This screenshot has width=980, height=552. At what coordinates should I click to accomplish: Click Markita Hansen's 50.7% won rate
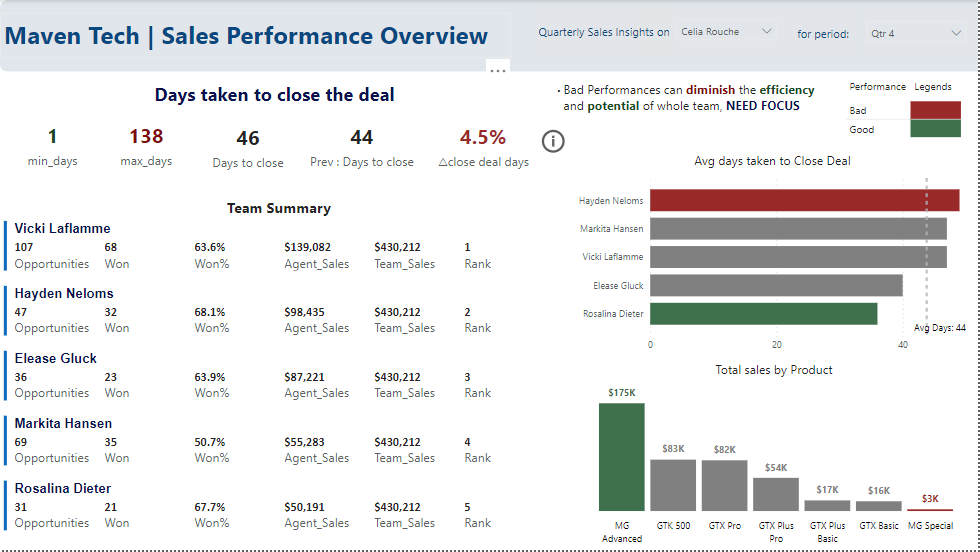tap(210, 442)
